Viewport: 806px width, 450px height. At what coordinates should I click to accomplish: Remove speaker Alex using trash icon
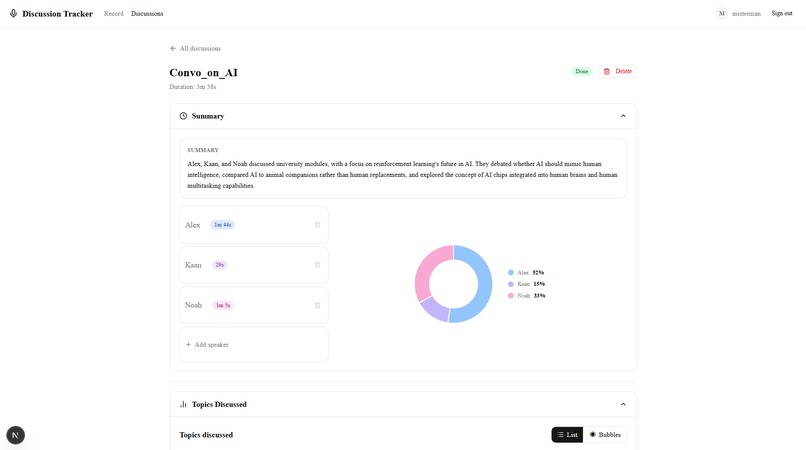point(317,225)
